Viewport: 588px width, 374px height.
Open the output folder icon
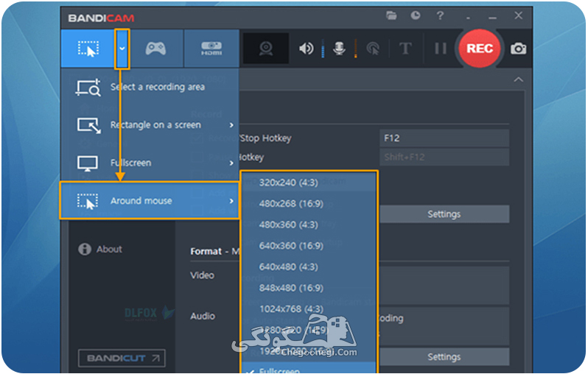pos(391,15)
